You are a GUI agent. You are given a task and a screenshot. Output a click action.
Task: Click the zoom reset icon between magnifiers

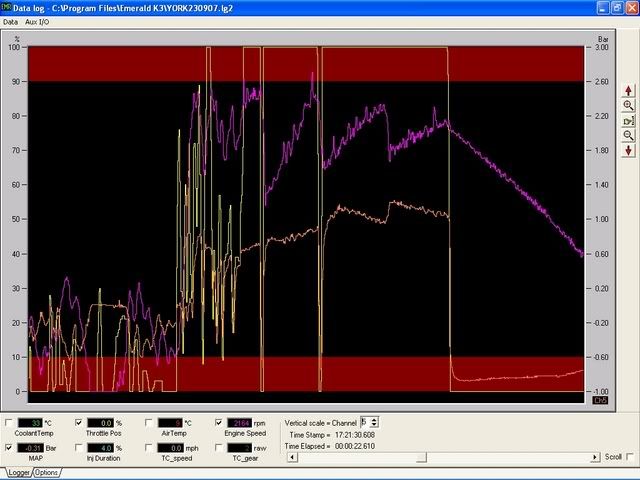click(628, 120)
